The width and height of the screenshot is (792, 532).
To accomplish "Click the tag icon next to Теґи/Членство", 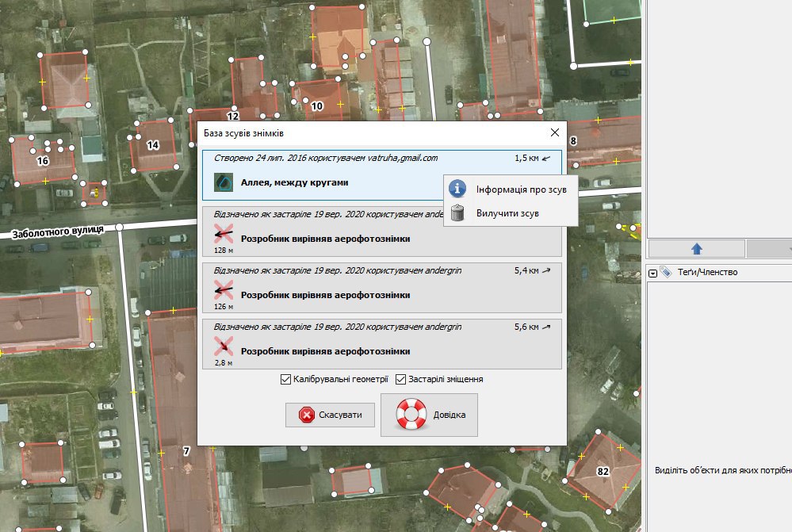I will click(666, 272).
